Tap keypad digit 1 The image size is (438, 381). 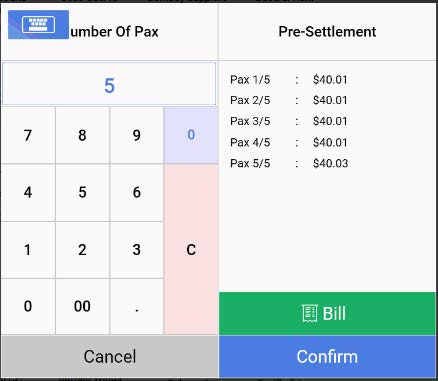[x=28, y=250]
